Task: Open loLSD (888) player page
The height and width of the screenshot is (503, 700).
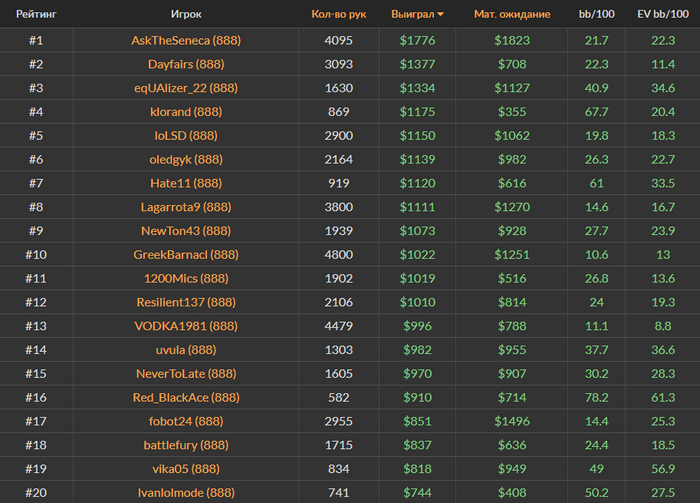Action: pos(186,135)
